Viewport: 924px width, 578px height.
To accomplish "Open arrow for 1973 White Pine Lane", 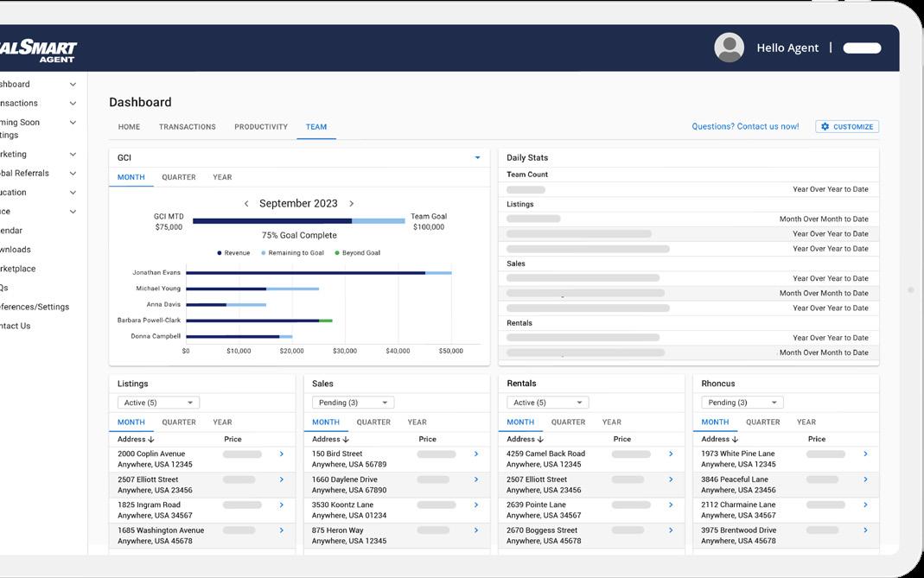I will 865,454.
